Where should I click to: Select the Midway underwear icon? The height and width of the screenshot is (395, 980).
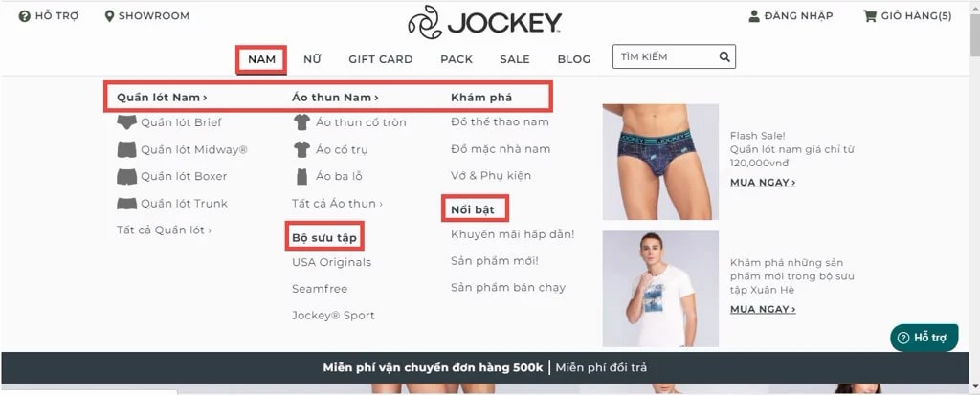127,149
